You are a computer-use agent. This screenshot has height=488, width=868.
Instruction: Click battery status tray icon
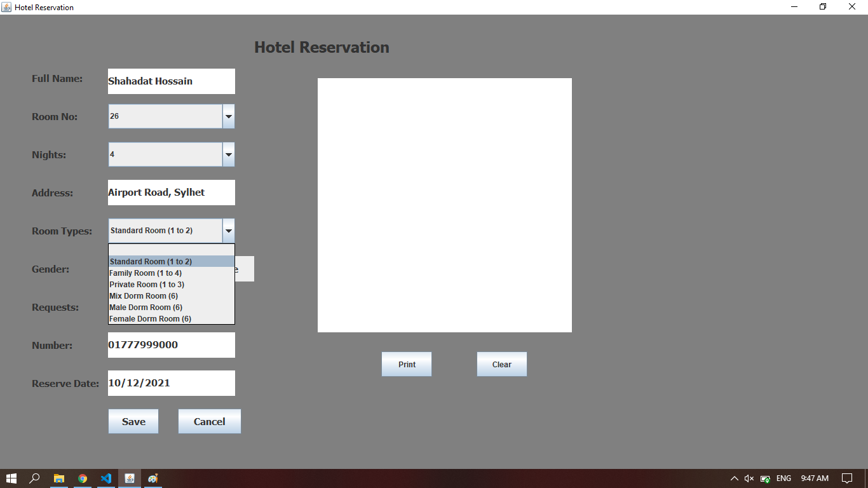click(765, 478)
